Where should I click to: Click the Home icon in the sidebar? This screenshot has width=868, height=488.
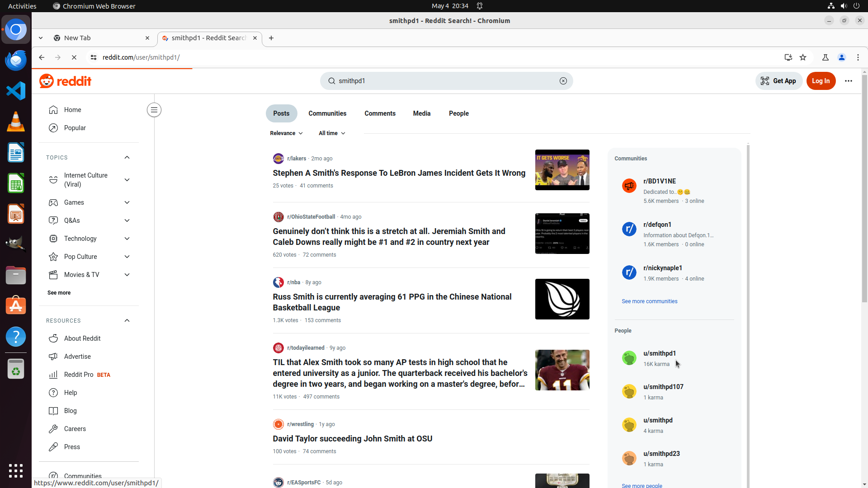point(53,110)
